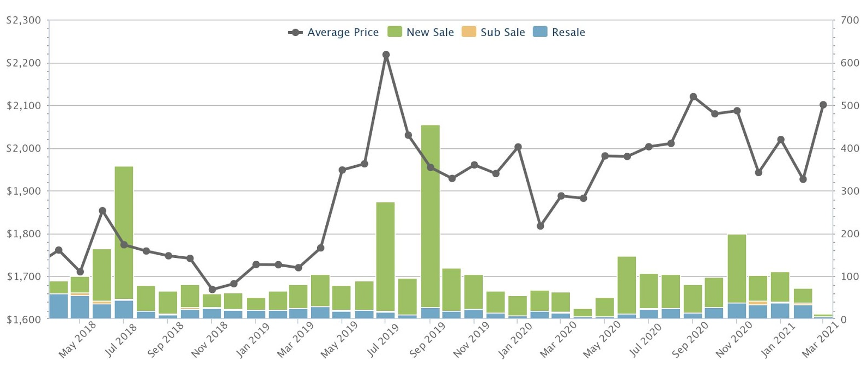Toggle the Average Price legend series
The height and width of the screenshot is (385, 868).
pyautogui.click(x=333, y=32)
